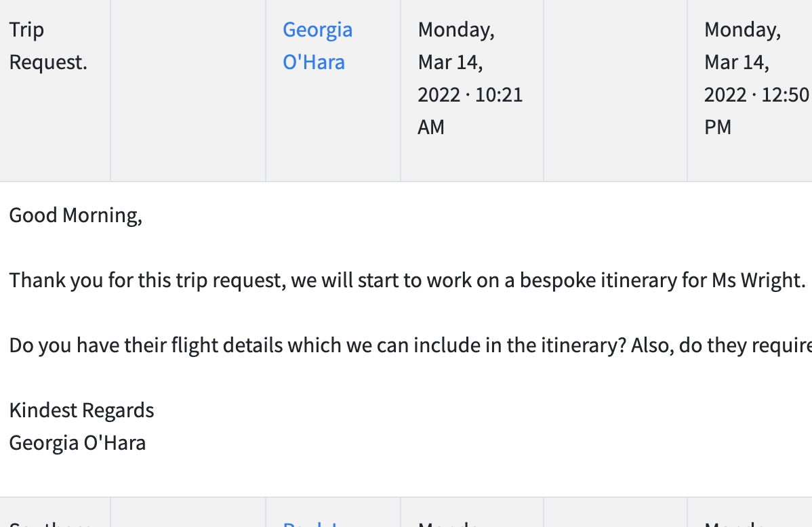Click bottom row's empty cell right of "Southern"
Screen dimensions: 812x527
(x=188, y=515)
